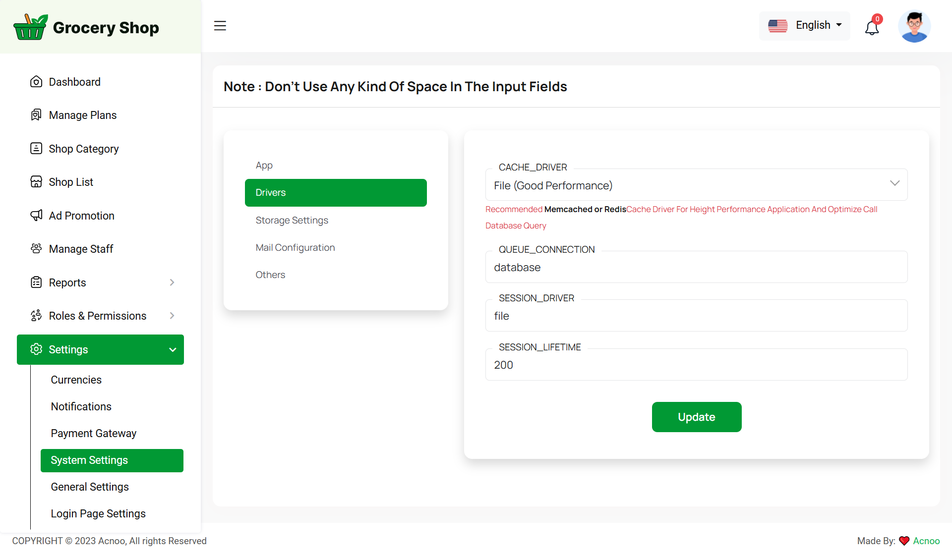Switch to Storage Settings tab
The image size is (952, 560).
[292, 220]
